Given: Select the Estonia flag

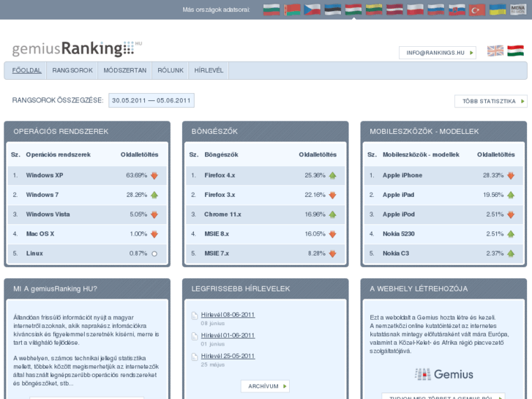Looking at the screenshot, I should [x=332, y=10].
